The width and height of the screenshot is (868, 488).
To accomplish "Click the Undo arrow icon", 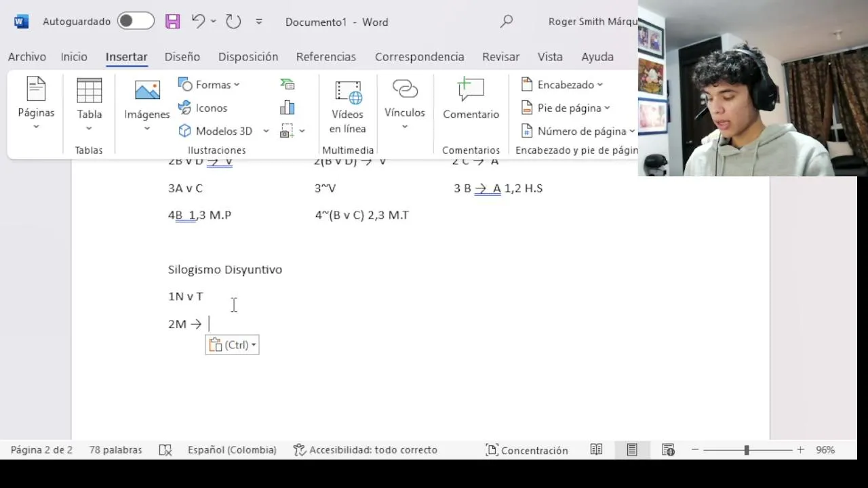I will (x=198, y=22).
